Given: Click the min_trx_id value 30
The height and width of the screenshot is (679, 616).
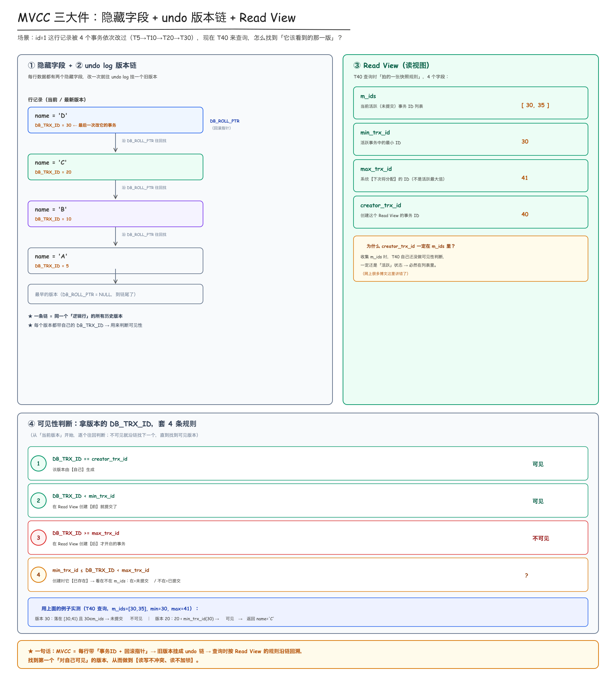Looking at the screenshot, I should pyautogui.click(x=525, y=142).
